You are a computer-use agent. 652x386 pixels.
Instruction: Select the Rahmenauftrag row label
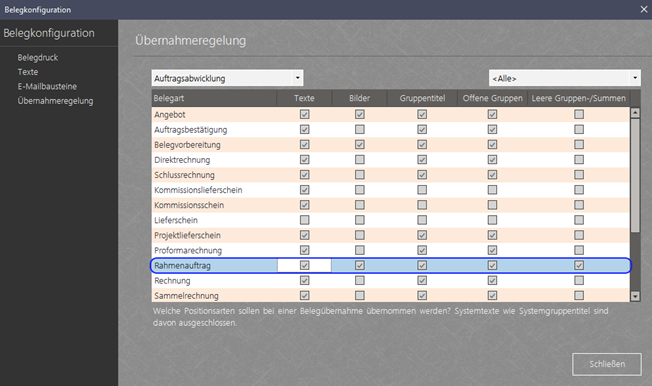[x=182, y=265]
